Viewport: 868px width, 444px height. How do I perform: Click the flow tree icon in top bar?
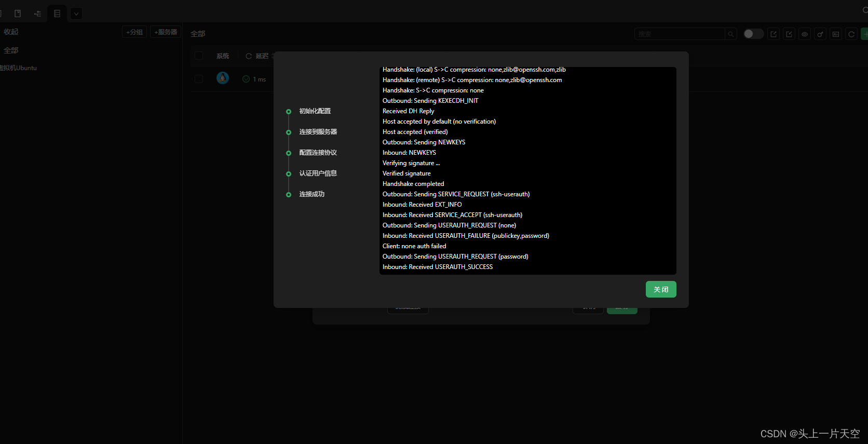pyautogui.click(x=37, y=14)
